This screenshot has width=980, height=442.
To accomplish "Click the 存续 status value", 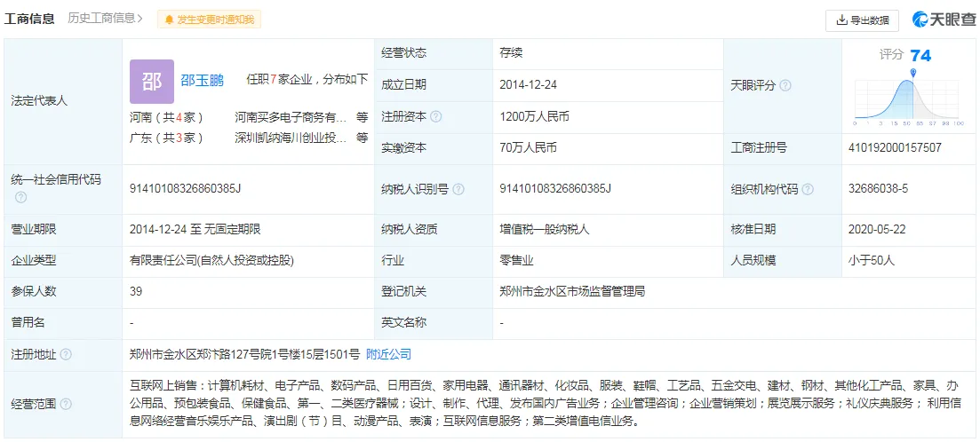I will click(x=511, y=53).
